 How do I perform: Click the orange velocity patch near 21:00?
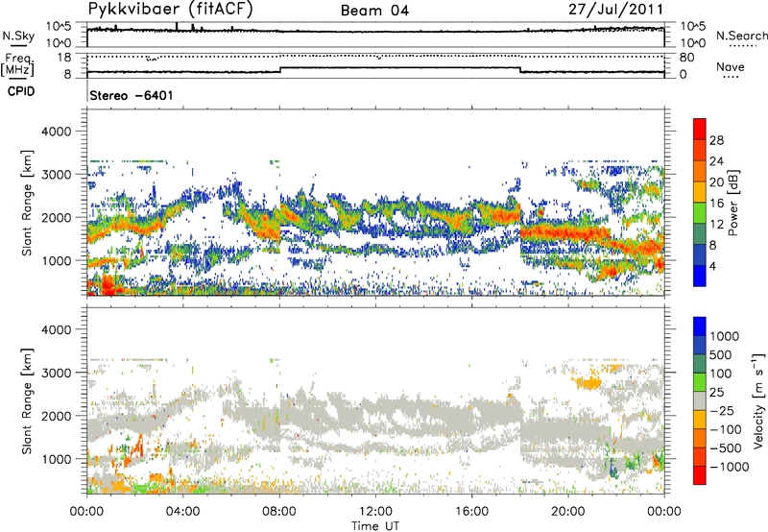click(x=588, y=382)
